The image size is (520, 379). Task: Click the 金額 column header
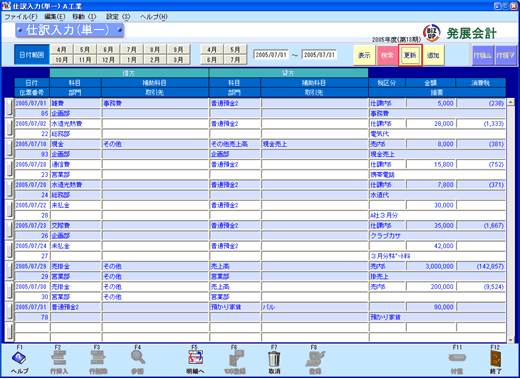(x=430, y=83)
